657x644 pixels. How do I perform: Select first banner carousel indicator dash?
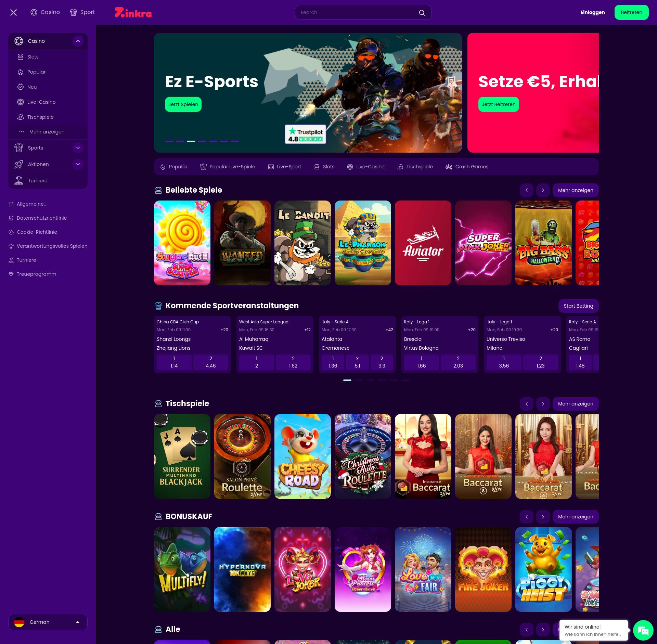[169, 141]
